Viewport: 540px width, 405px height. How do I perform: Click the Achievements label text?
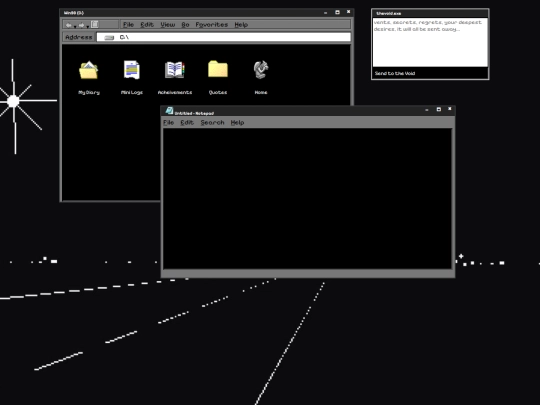tap(175, 92)
